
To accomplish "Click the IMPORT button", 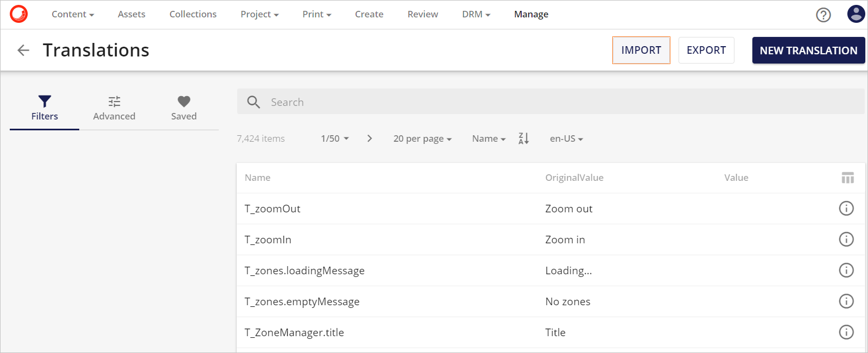I will tap(641, 50).
